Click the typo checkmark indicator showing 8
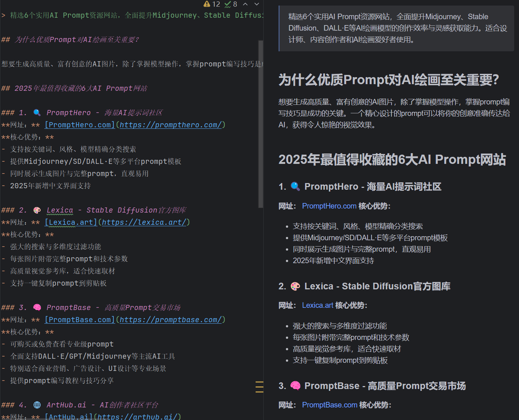 coord(231,4)
